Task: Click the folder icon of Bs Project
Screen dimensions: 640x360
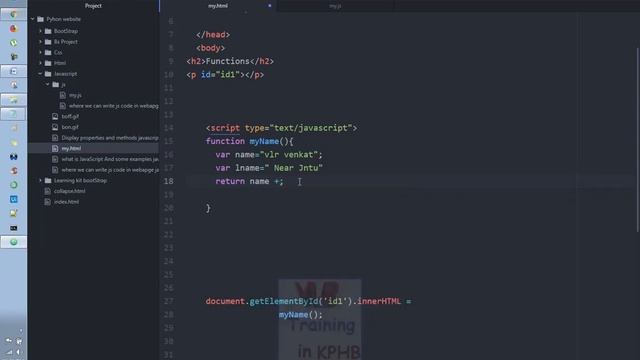Action: point(48,42)
